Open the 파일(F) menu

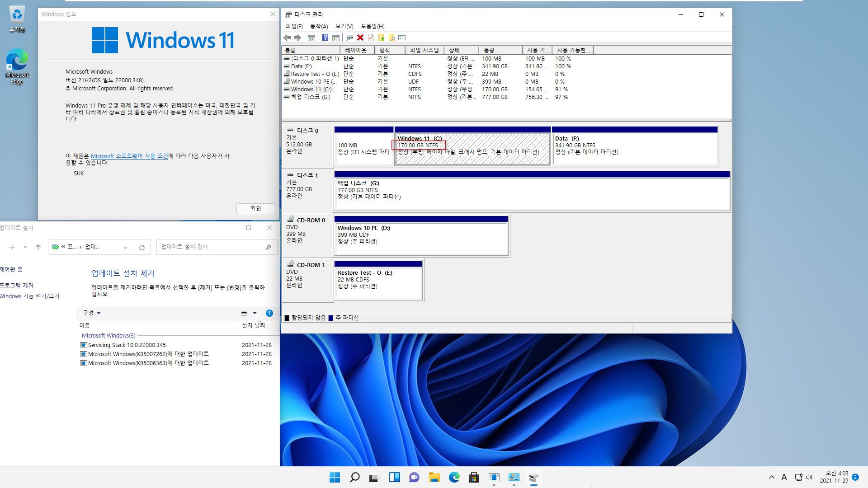(x=294, y=26)
